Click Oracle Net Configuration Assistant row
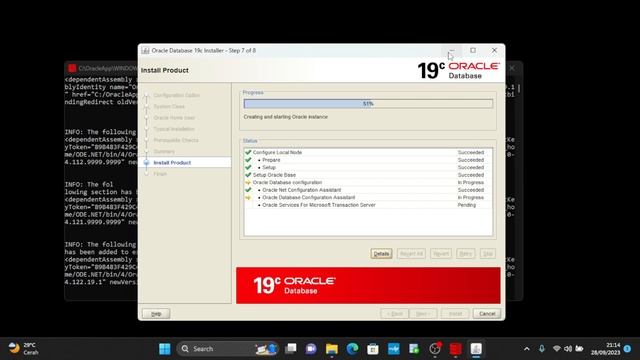 point(368,190)
